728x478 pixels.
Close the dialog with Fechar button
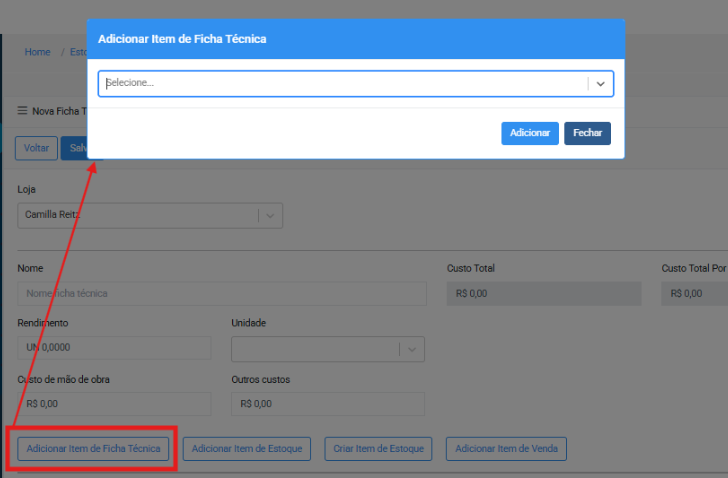tap(587, 133)
